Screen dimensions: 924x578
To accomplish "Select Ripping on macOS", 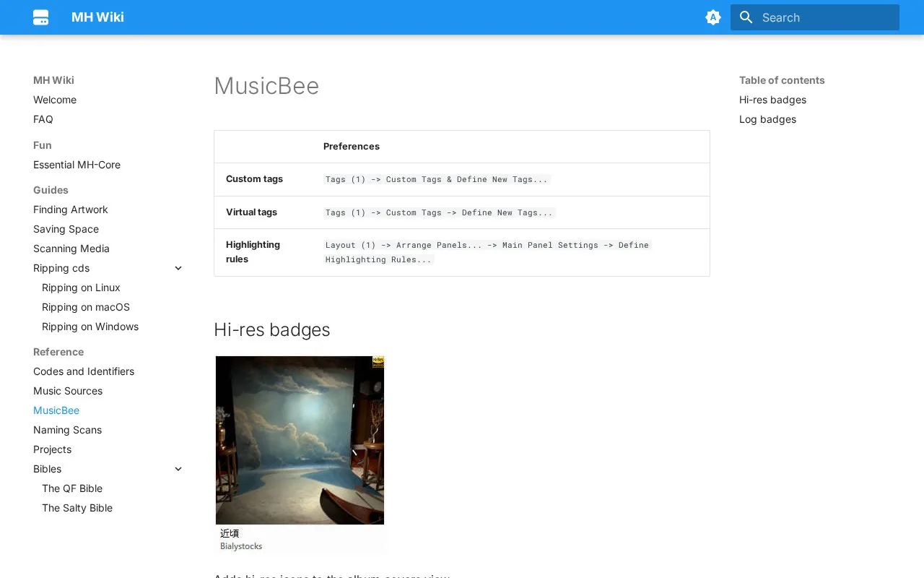I will pos(86,307).
